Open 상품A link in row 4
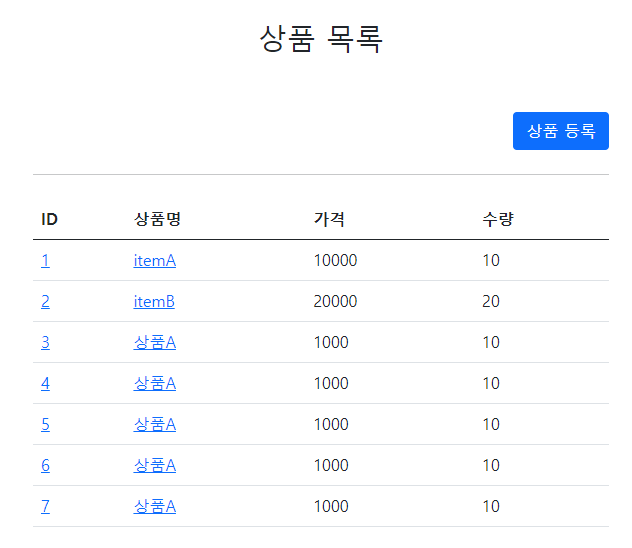The width and height of the screenshot is (632, 548). pyautogui.click(x=155, y=384)
